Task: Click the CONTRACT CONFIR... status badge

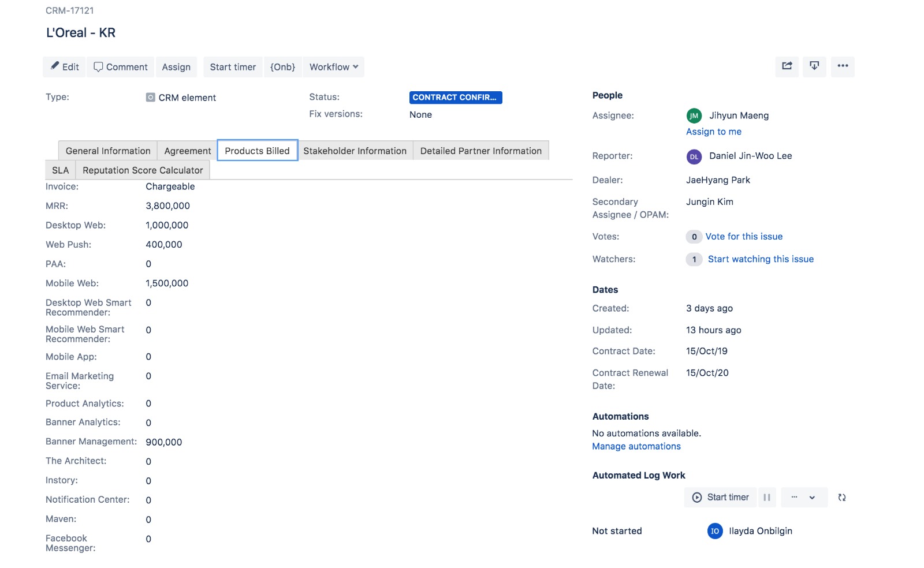Action: point(455,98)
